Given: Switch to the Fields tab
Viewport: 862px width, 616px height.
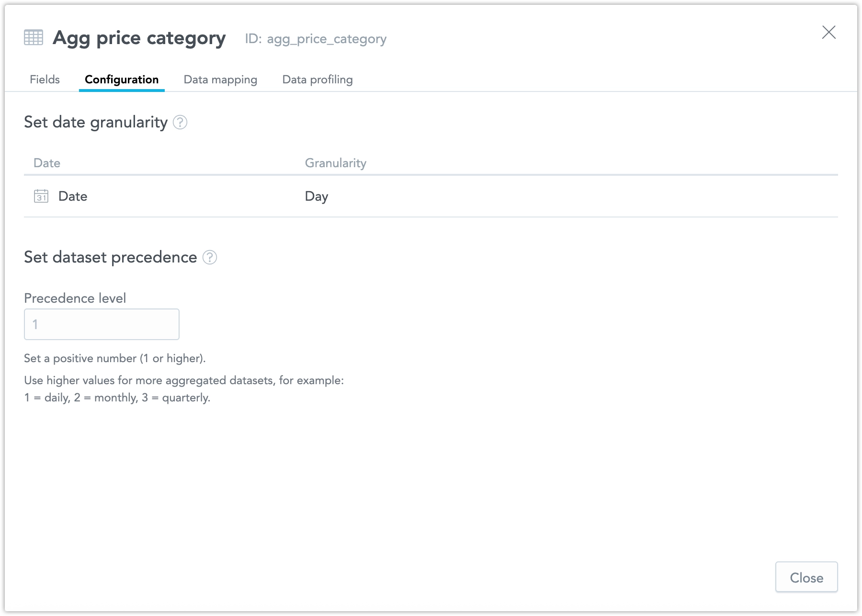Looking at the screenshot, I should point(45,80).
